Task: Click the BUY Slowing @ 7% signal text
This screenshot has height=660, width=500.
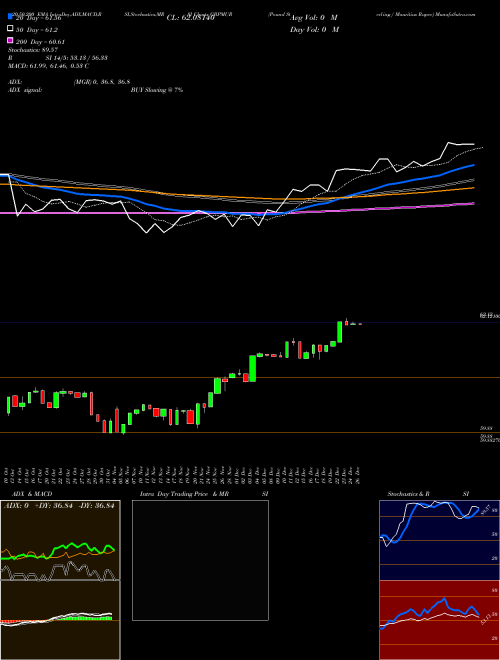Action: [157, 90]
